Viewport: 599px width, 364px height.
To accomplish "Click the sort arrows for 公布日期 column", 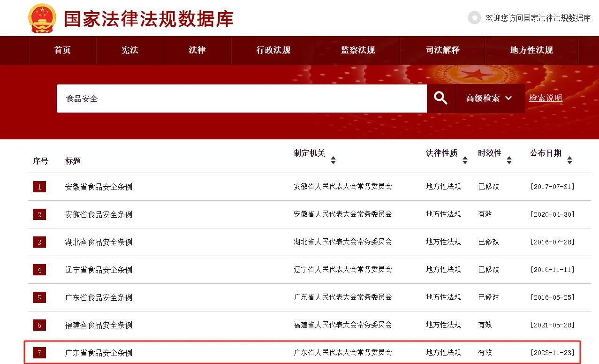I will pos(569,159).
